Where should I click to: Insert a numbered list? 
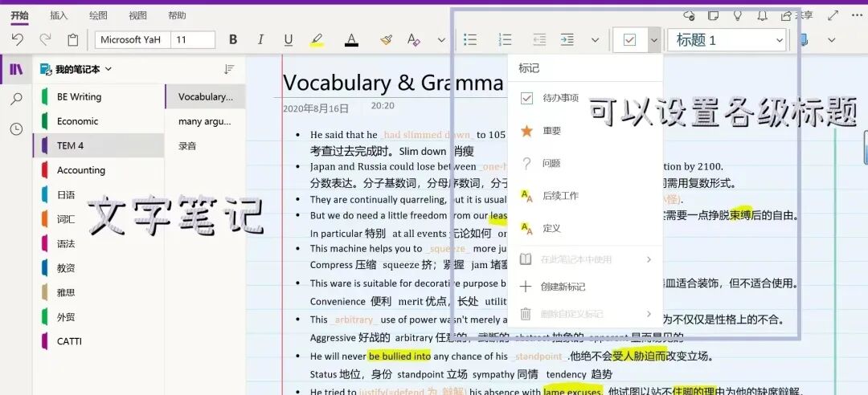coord(505,40)
